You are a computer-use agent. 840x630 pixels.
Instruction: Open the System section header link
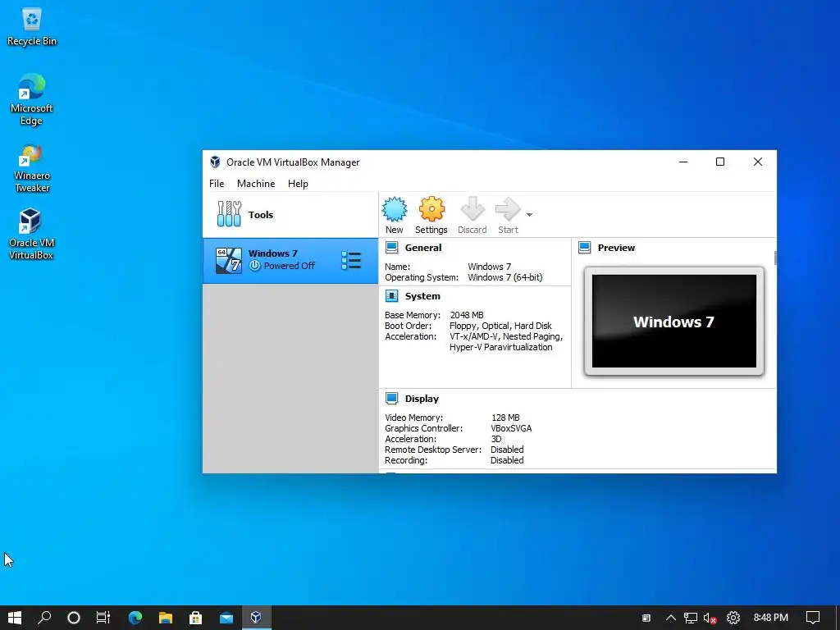click(422, 295)
